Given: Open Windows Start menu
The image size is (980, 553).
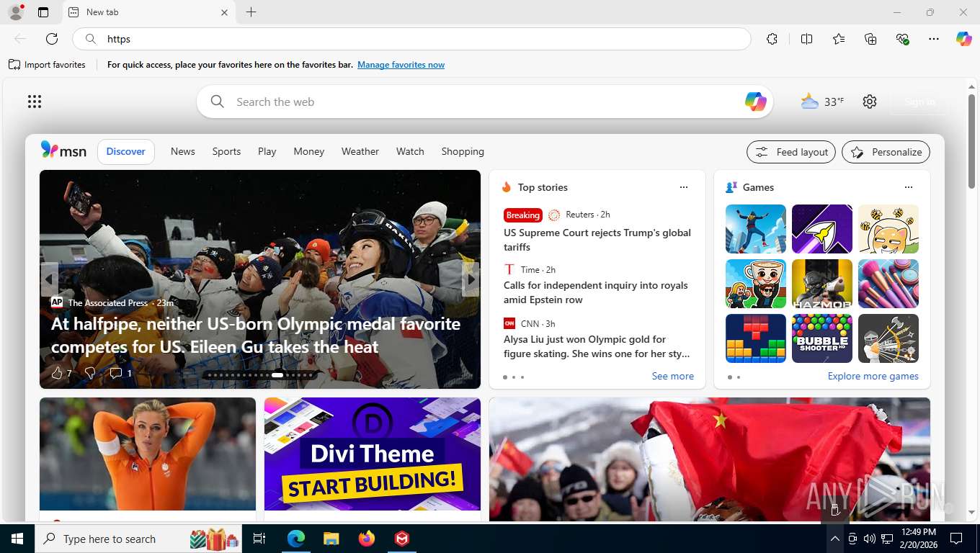Looking at the screenshot, I should click(x=17, y=539).
